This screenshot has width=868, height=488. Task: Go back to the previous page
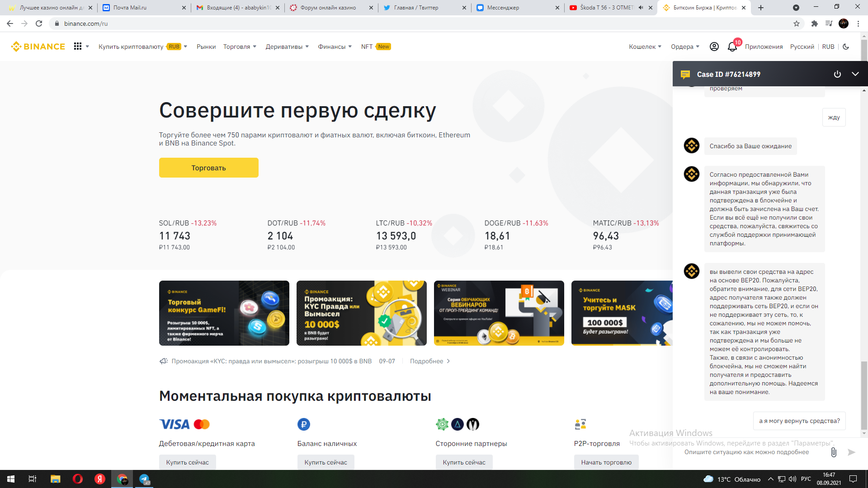pyautogui.click(x=10, y=23)
